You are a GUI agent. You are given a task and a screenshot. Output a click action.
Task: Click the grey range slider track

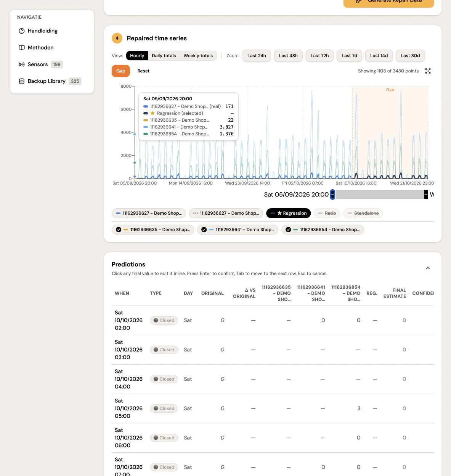(x=379, y=195)
